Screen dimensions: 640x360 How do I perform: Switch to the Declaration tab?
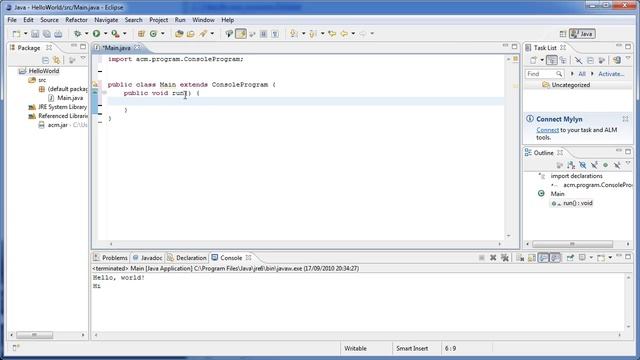(x=187, y=258)
